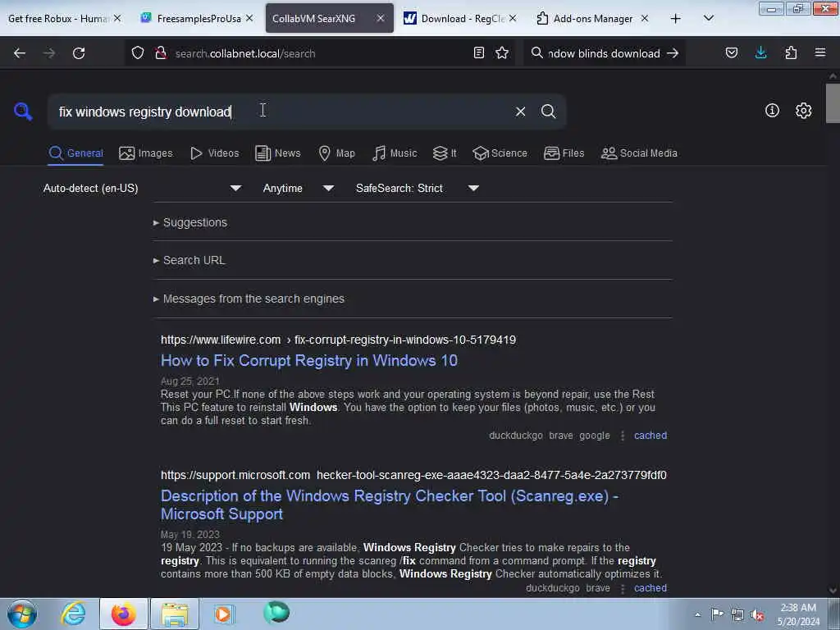This screenshot has width=840, height=630.
Task: Select the It search category
Action: (445, 153)
